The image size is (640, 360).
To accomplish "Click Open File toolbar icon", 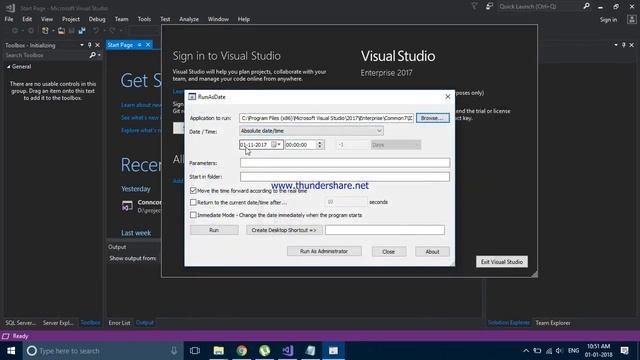I will [61, 31].
